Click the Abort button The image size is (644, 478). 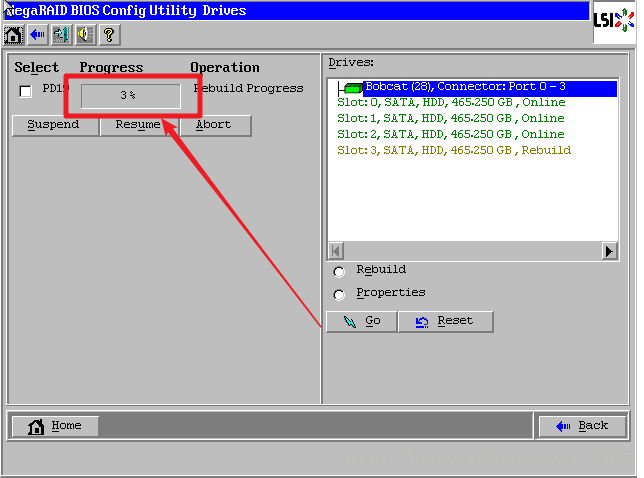(x=215, y=125)
